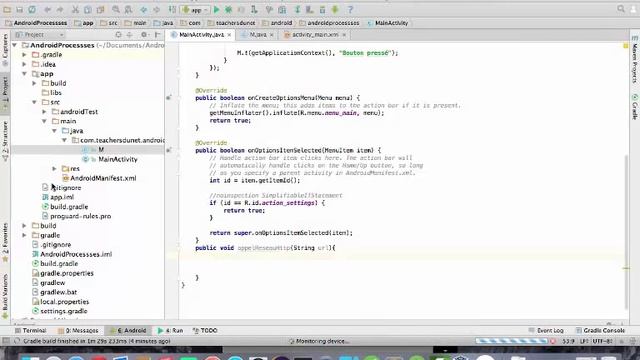The width and height of the screenshot is (640, 360).
Task: Toggle the Build Variants side tool window
Action: click(5, 296)
